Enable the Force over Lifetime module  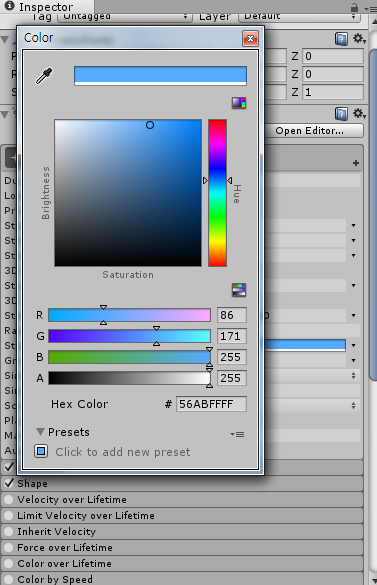click(9, 547)
